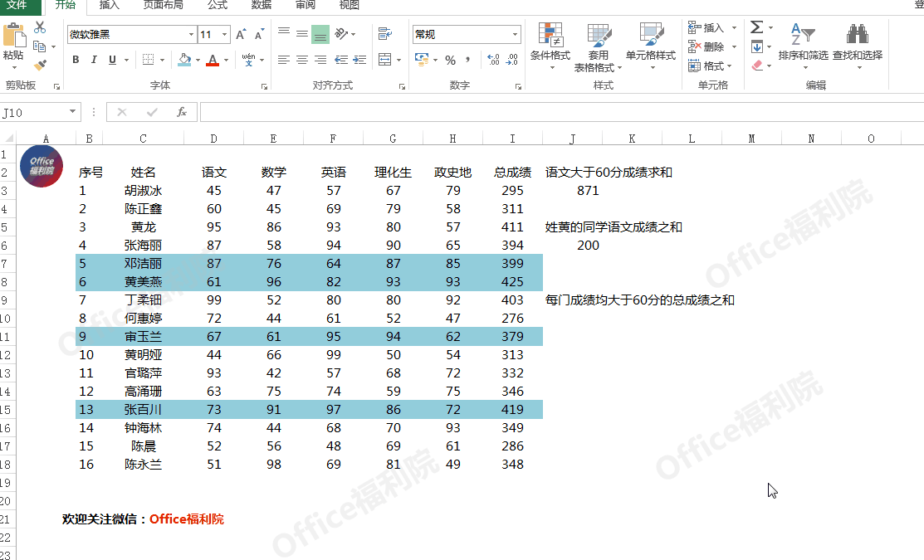The image size is (924, 560).
Task: Open the font name dropdown (微软雅黑)
Action: (x=191, y=35)
